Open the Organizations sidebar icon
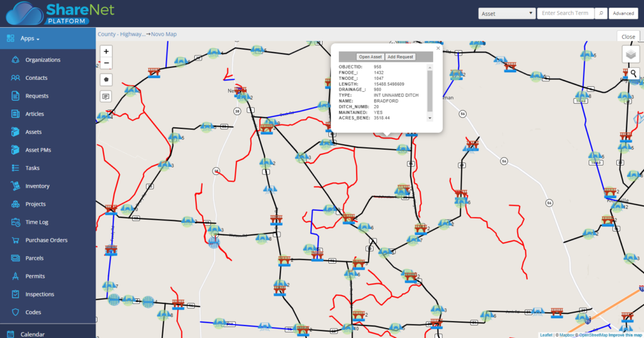The height and width of the screenshot is (338, 644). pyautogui.click(x=15, y=60)
